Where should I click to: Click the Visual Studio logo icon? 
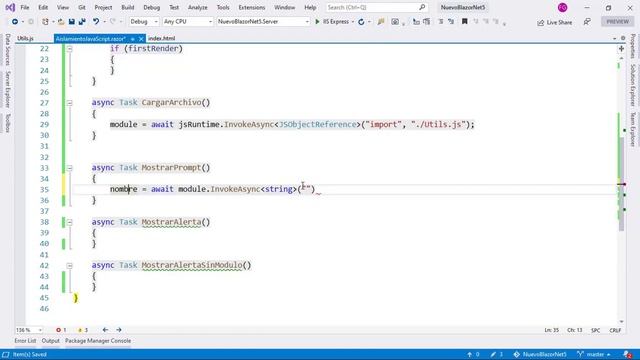(x=10, y=7)
